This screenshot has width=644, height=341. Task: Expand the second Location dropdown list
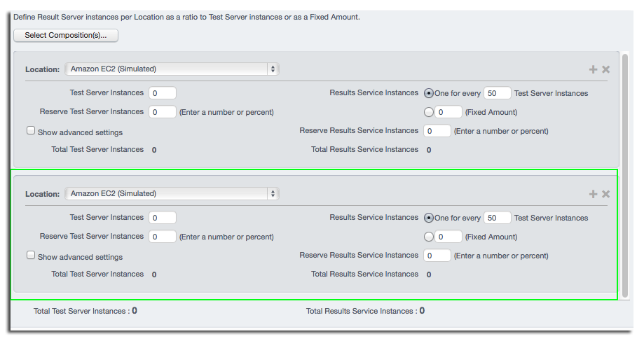coord(172,194)
